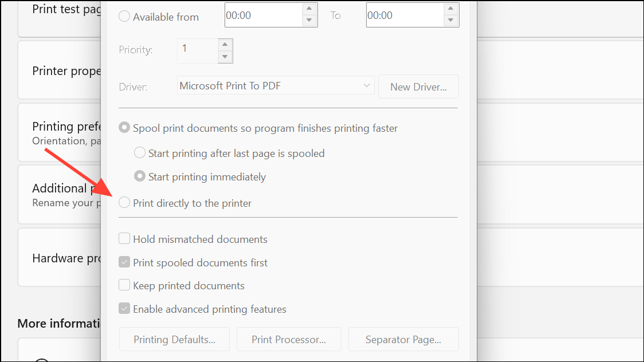Click the up arrow on the starting time spinner
Viewport: 644px width, 362px height.
[x=310, y=9]
